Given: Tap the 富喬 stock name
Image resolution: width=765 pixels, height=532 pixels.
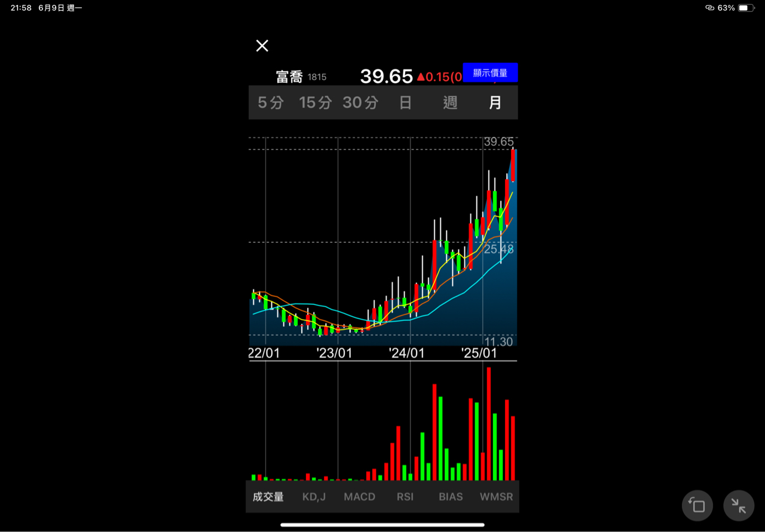Looking at the screenshot, I should pos(289,77).
